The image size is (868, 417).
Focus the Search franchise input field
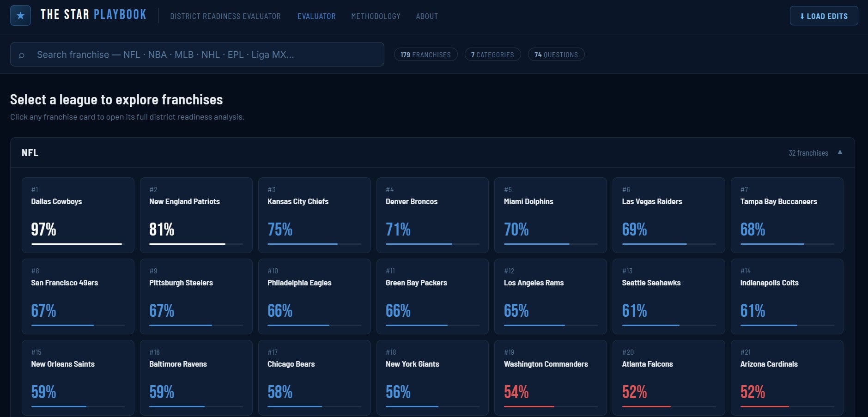pyautogui.click(x=197, y=54)
